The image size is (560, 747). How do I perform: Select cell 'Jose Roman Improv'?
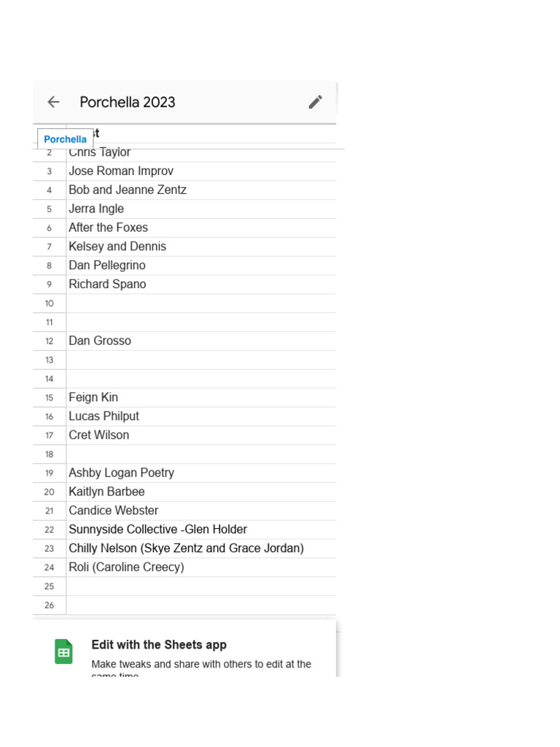click(201, 171)
